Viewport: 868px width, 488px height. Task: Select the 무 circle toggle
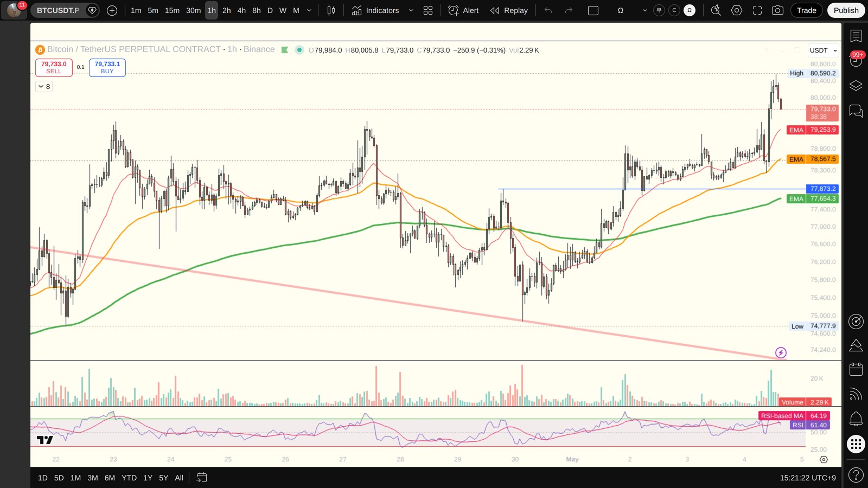(659, 10)
